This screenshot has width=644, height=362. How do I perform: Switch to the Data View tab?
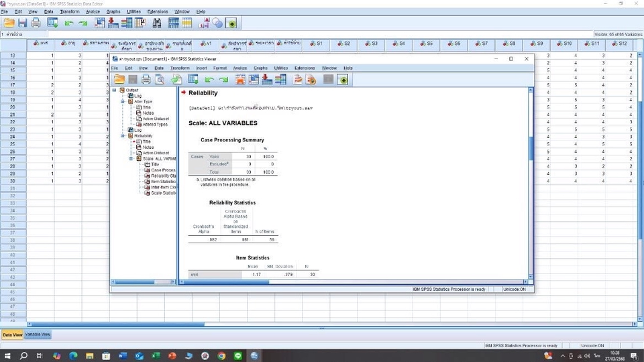point(12,335)
